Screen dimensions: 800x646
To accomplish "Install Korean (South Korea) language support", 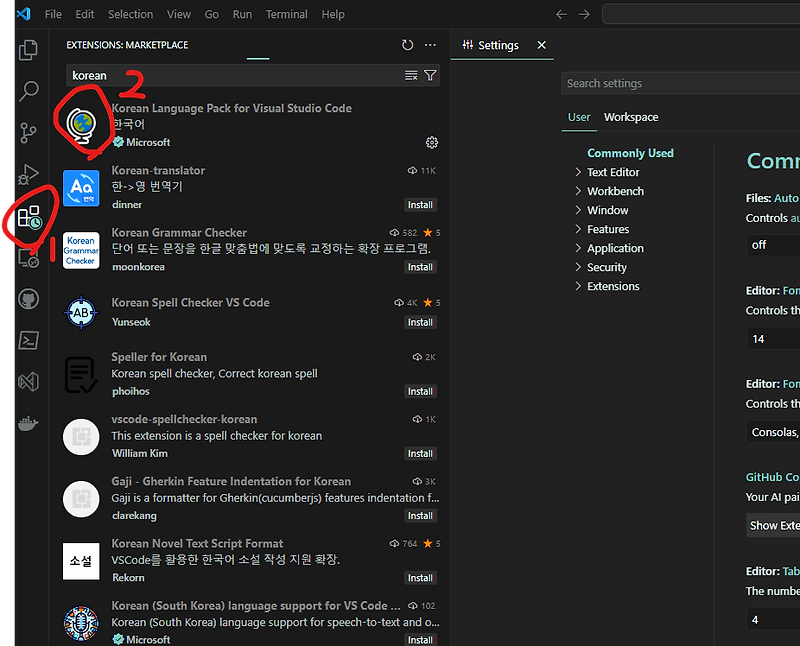I will pyautogui.click(x=420, y=640).
